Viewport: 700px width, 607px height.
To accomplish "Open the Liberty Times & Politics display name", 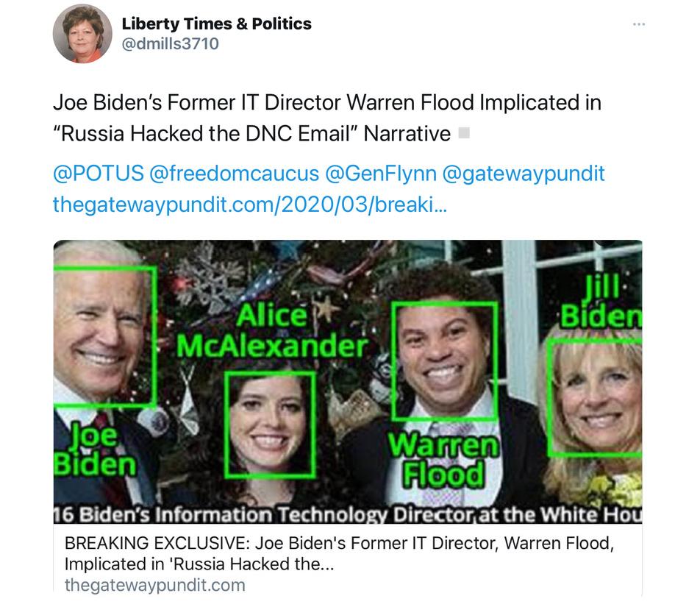I will [216, 24].
